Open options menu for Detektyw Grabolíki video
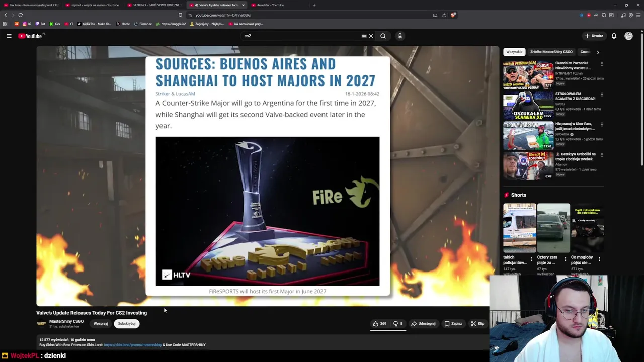This screenshot has width=644, height=362. [x=602, y=154]
